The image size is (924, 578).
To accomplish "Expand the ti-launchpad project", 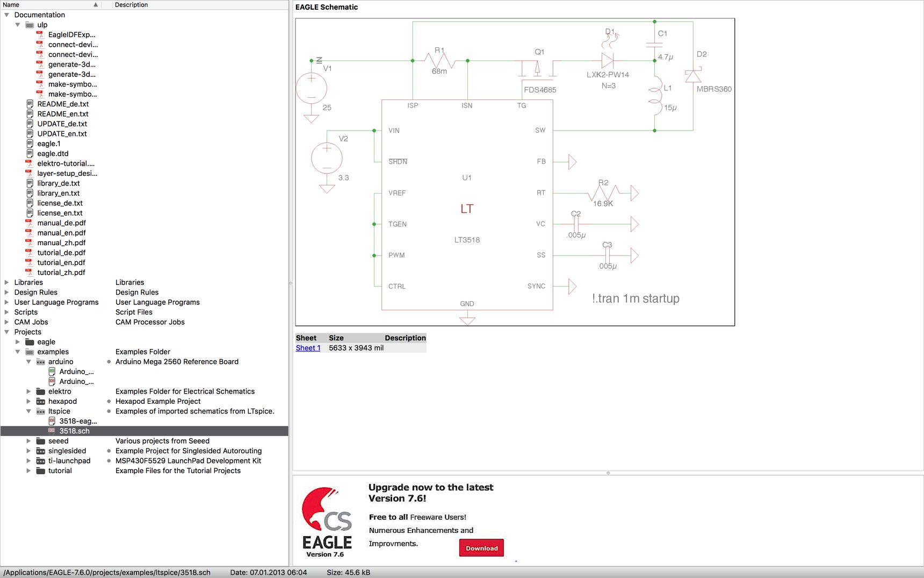I will [x=29, y=461].
